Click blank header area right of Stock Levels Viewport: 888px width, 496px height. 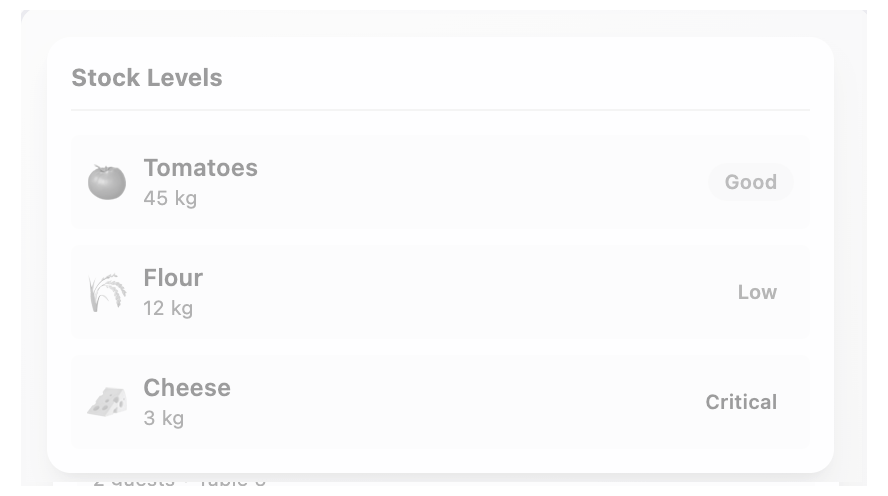click(x=520, y=78)
